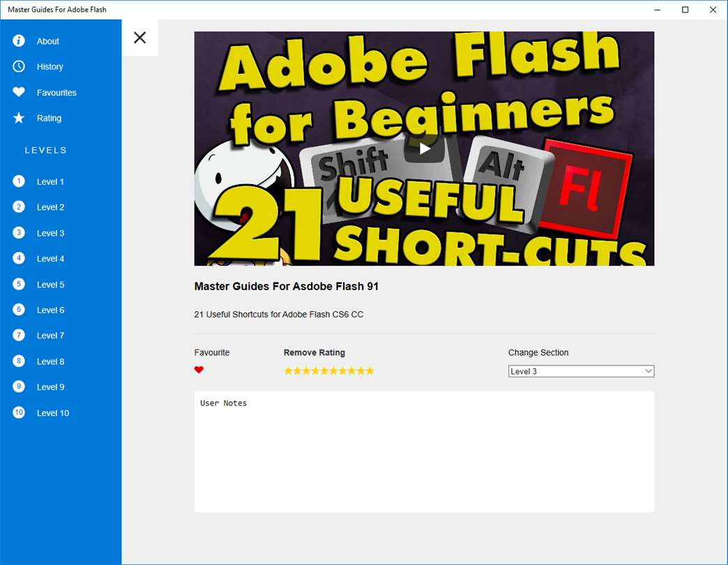
Task: Set rating to the first star
Action: (x=288, y=370)
